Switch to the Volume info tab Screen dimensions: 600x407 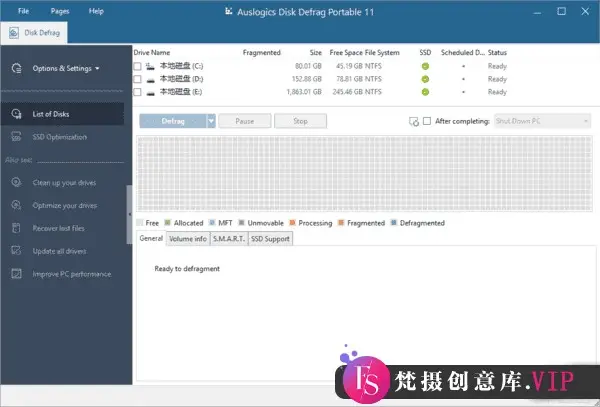click(188, 239)
